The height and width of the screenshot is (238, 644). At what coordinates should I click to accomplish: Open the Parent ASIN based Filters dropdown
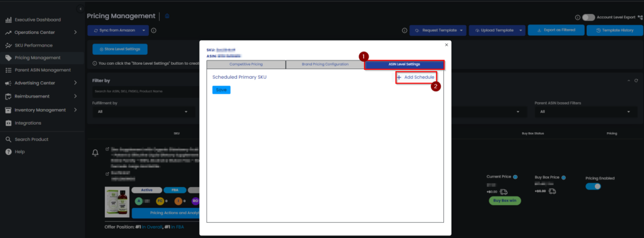[586, 111]
